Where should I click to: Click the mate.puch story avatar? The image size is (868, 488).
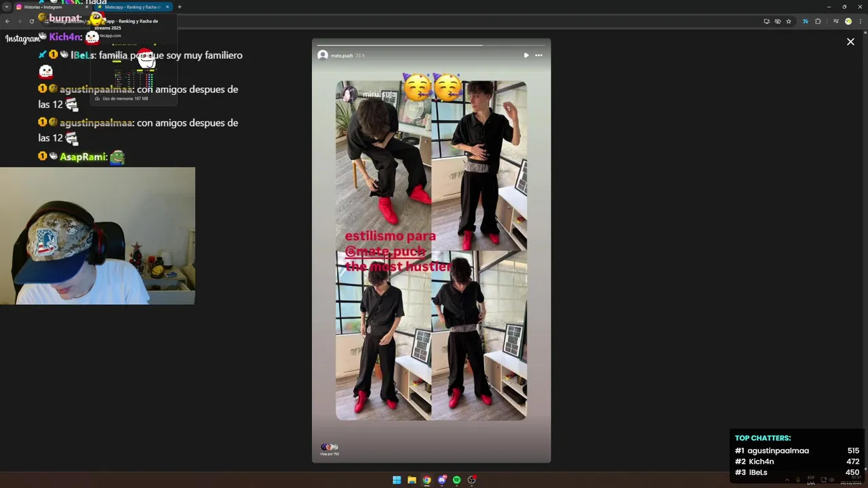(323, 55)
